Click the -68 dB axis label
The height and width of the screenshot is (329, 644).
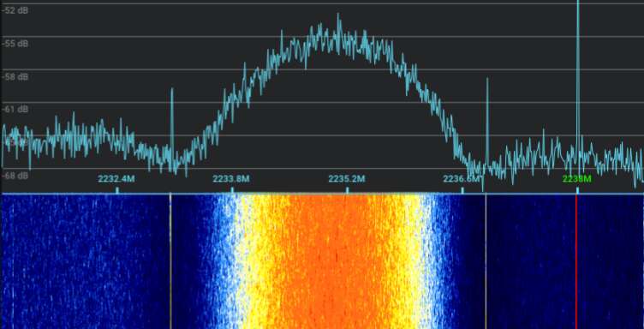15,176
